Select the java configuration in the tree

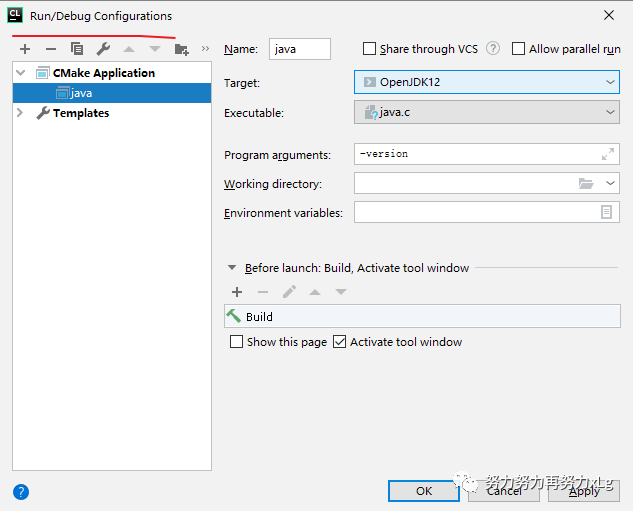112,93
